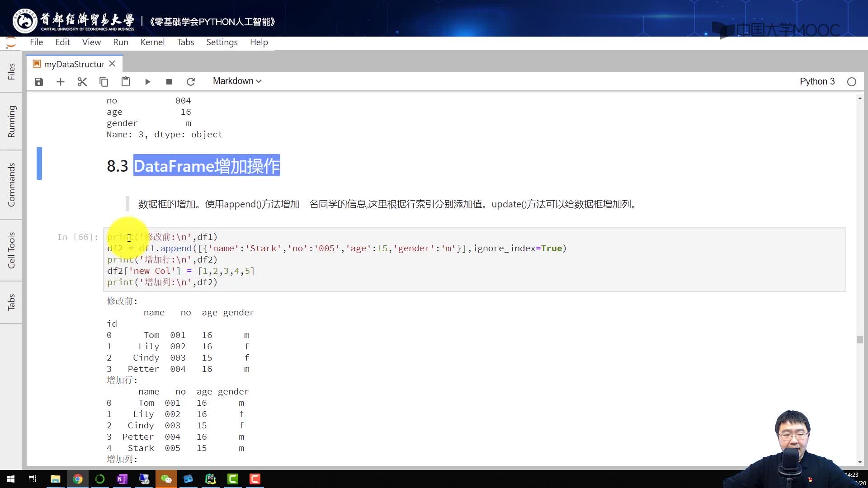Open the Files sidebar panel

coord(11,71)
